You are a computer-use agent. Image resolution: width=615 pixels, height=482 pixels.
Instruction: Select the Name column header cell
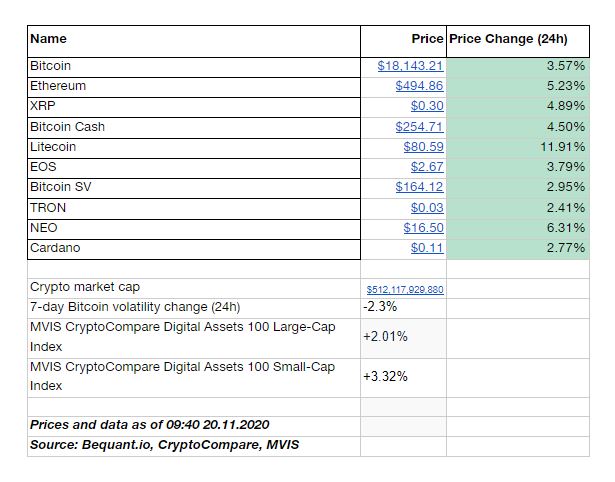point(194,42)
